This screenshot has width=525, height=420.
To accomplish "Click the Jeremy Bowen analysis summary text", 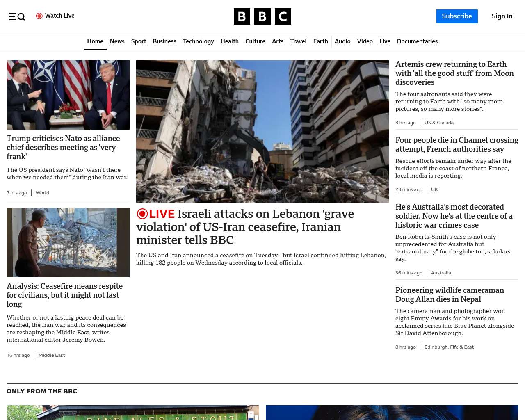I will [x=66, y=329].
